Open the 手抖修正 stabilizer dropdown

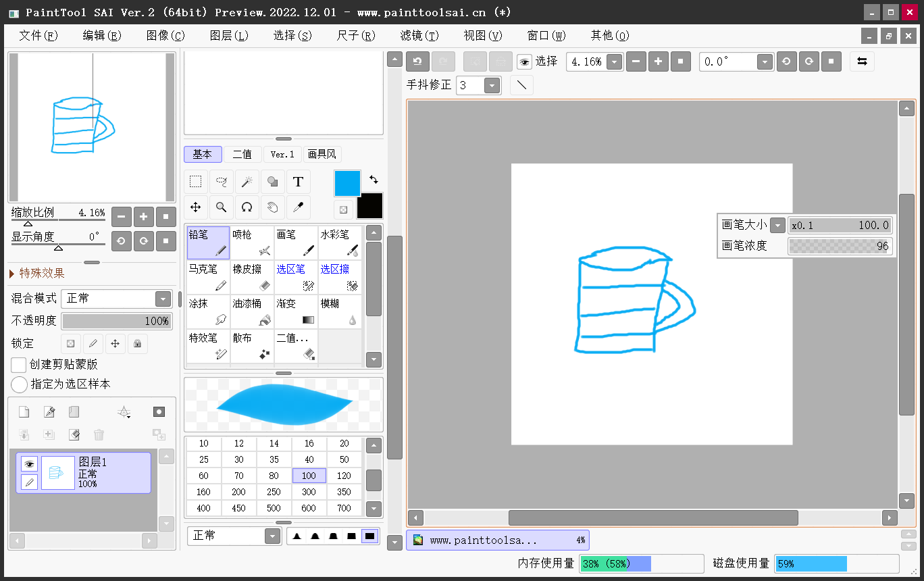(492, 86)
